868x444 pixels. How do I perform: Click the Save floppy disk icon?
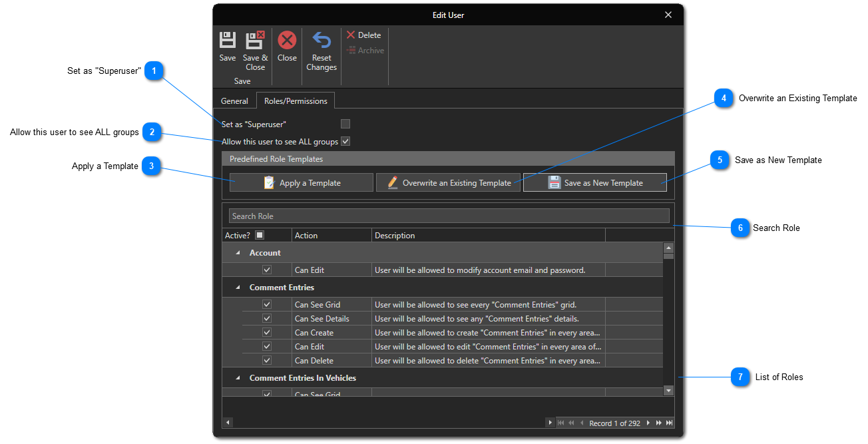point(228,41)
